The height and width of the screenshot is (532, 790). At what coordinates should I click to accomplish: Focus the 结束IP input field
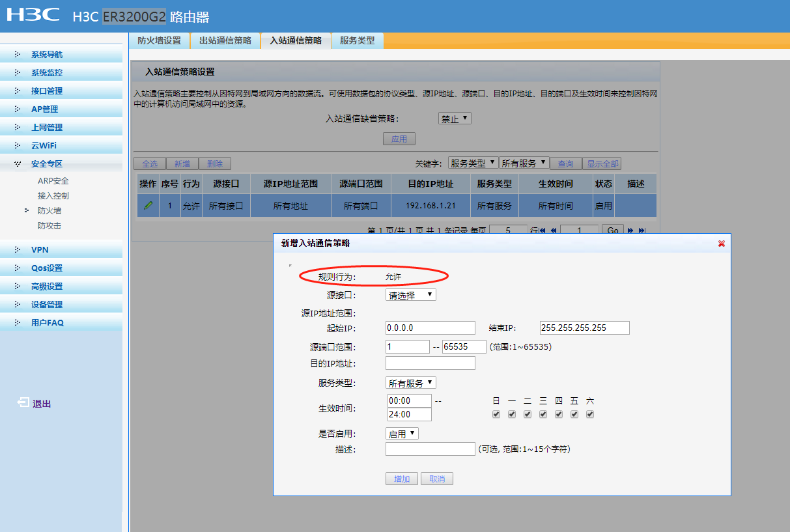pyautogui.click(x=585, y=328)
